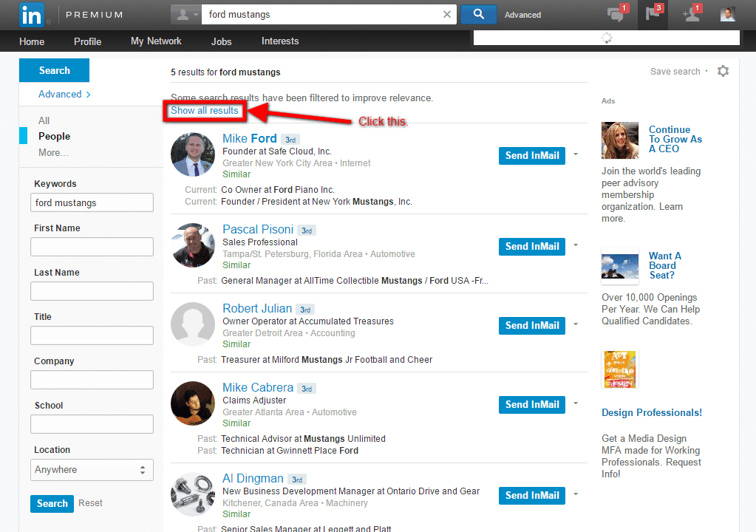Open the messages notification icon
756x532 pixels.
616,14
